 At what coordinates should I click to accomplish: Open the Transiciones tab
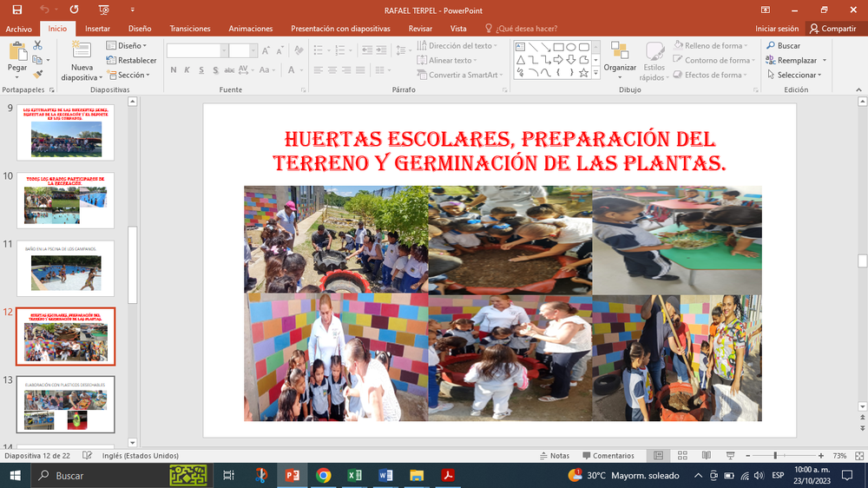190,29
